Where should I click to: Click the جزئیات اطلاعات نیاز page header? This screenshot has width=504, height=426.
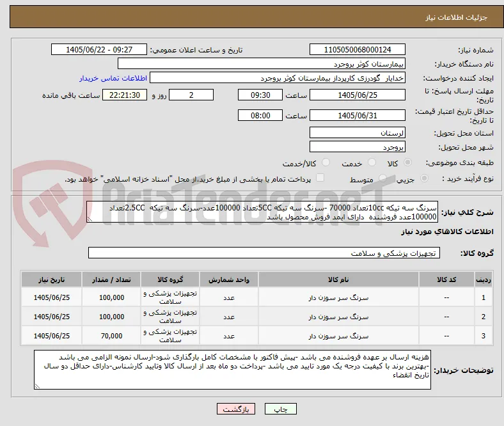tap(457, 17)
